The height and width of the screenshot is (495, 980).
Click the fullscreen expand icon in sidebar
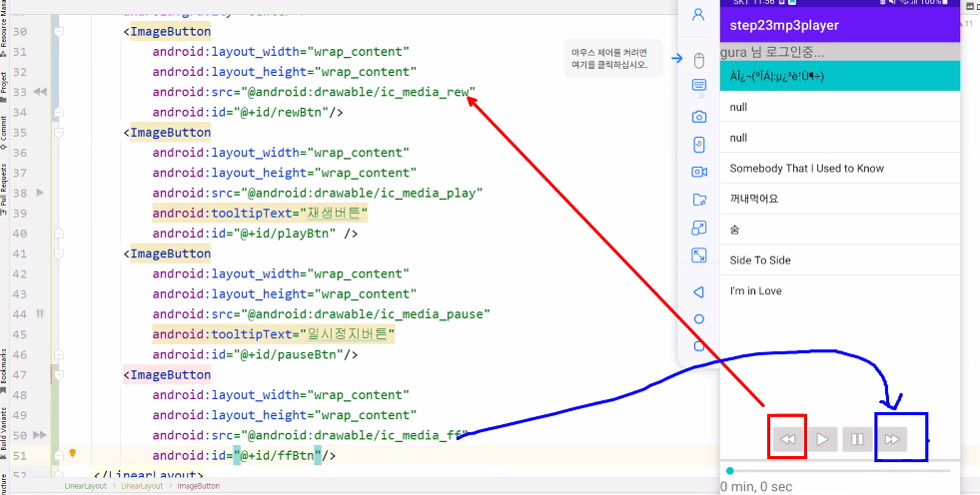(698, 255)
